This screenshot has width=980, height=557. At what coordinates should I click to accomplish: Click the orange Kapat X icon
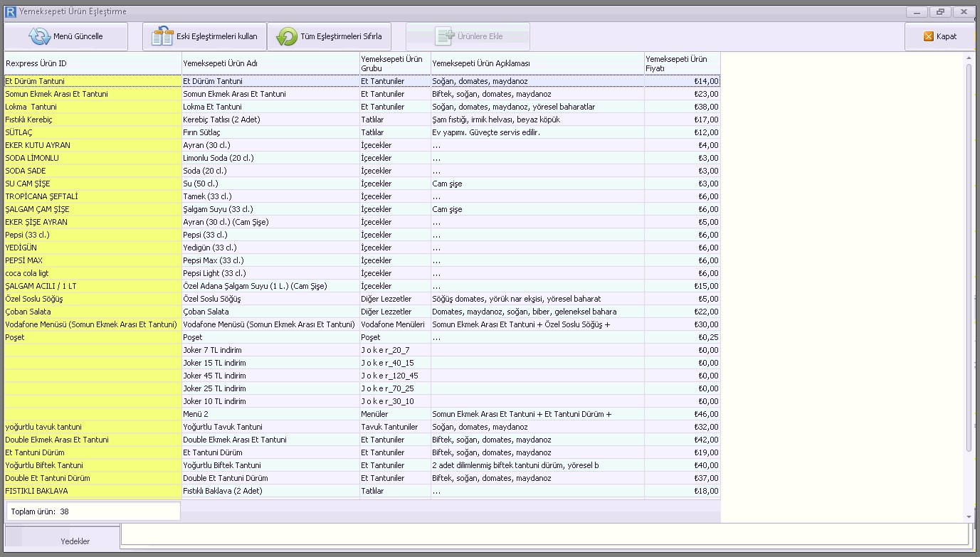tap(929, 36)
